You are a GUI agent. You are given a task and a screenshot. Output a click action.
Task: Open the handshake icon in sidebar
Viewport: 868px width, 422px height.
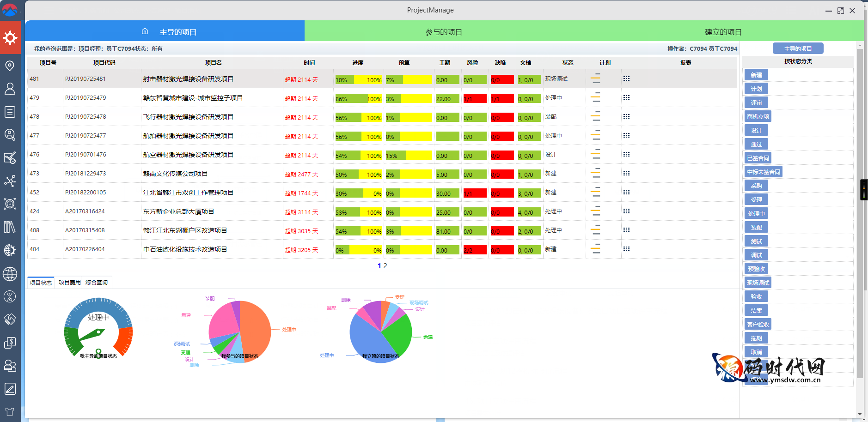[10, 319]
